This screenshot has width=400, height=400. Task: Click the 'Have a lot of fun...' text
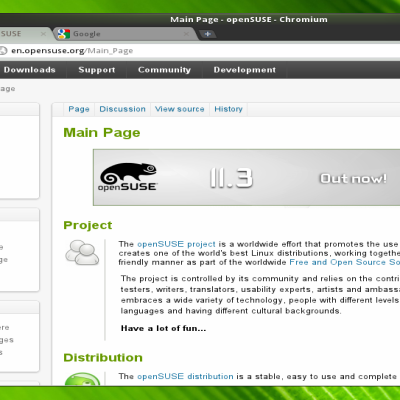(163, 328)
